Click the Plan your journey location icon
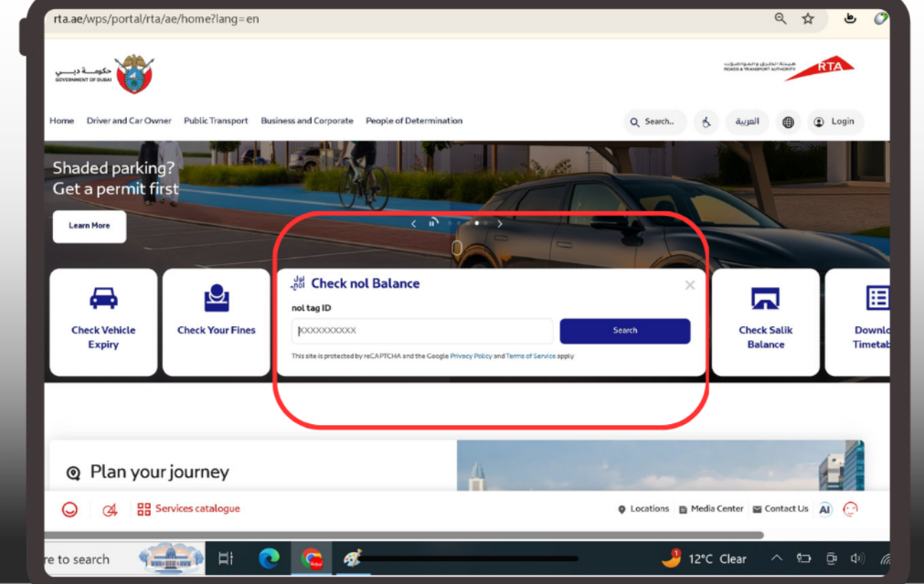924x584 pixels. point(73,473)
